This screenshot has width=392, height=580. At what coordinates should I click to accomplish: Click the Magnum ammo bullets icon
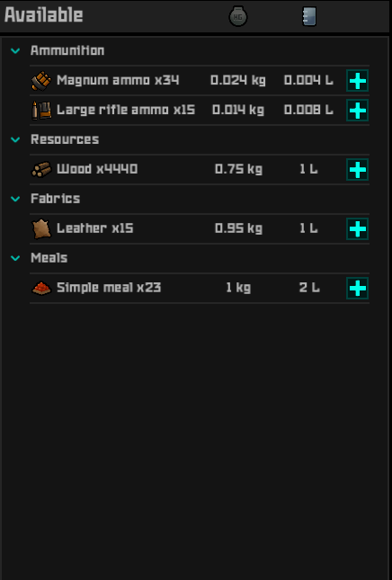pos(41,81)
